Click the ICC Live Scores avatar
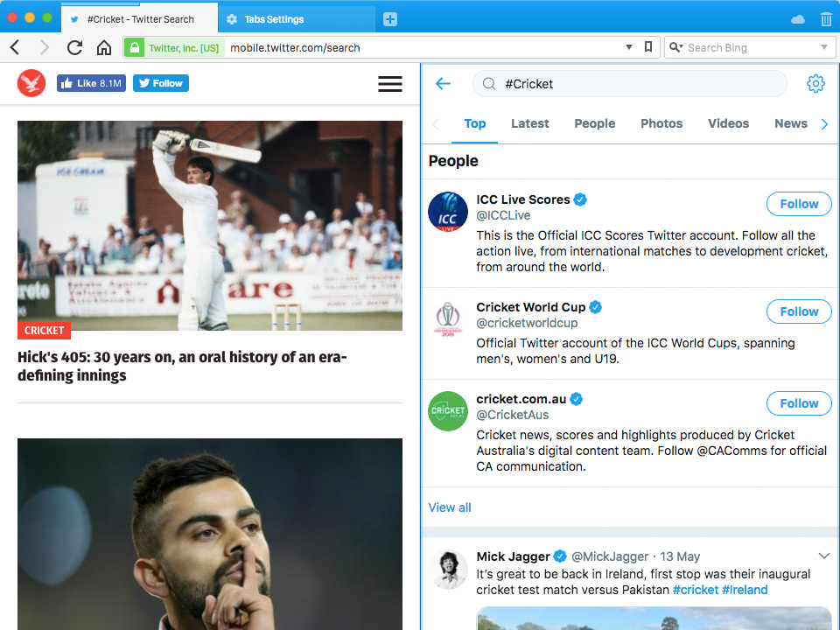Viewport: 840px width, 630px height. click(x=448, y=212)
